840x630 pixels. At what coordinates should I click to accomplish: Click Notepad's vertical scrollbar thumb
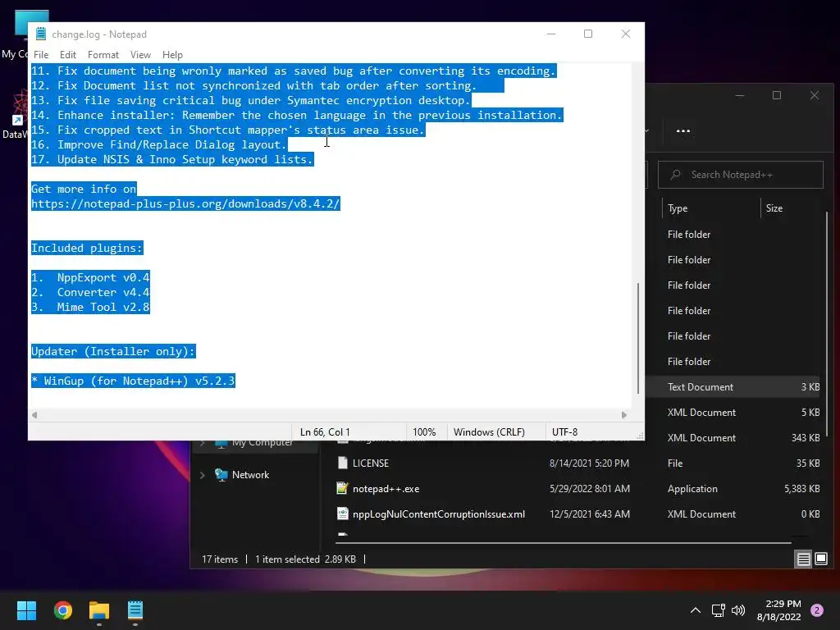point(638,338)
